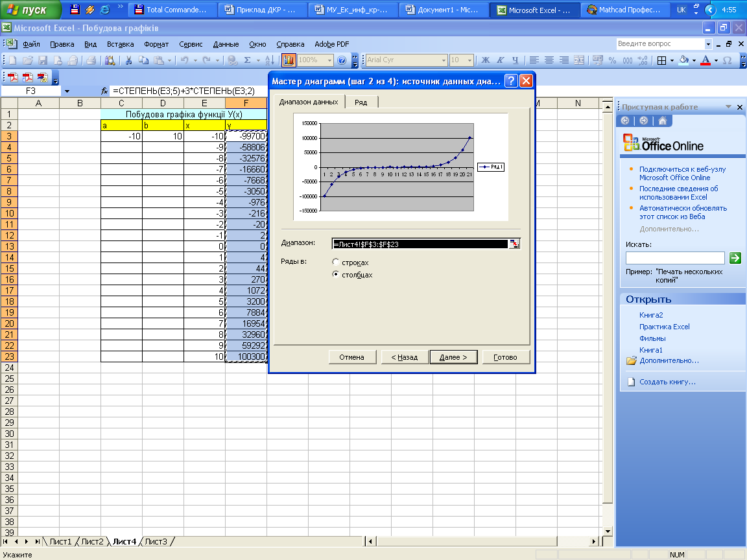Click the Fill Color paint bucket swatch

[683, 60]
